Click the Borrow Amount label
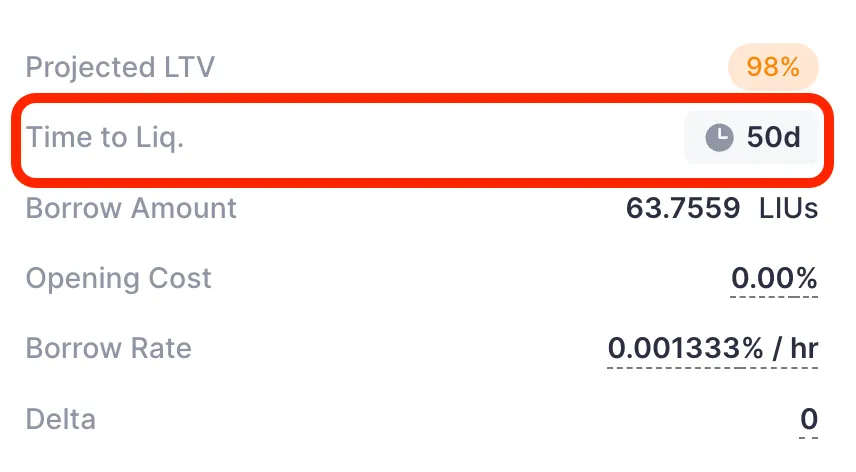Viewport: 856px width, 472px height. (131, 208)
